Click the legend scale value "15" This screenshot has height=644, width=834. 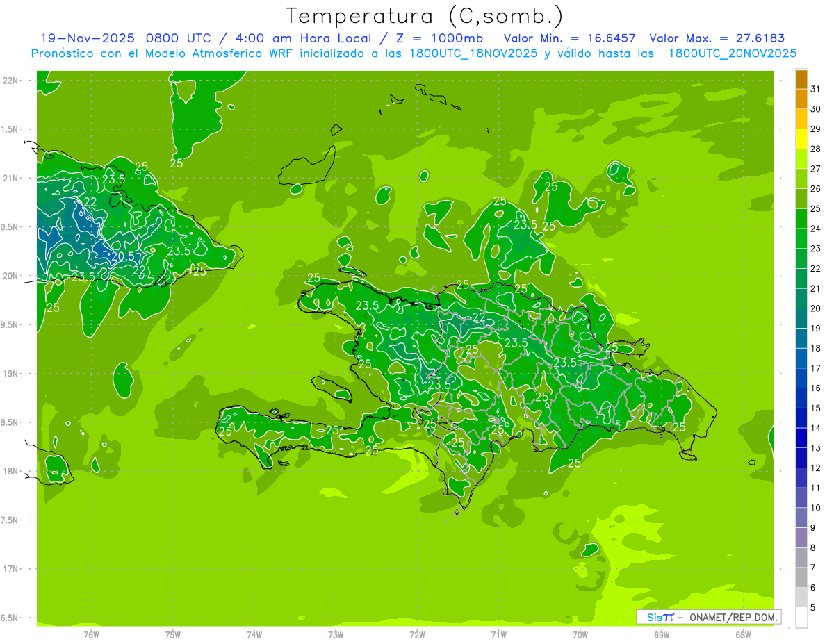coord(816,408)
